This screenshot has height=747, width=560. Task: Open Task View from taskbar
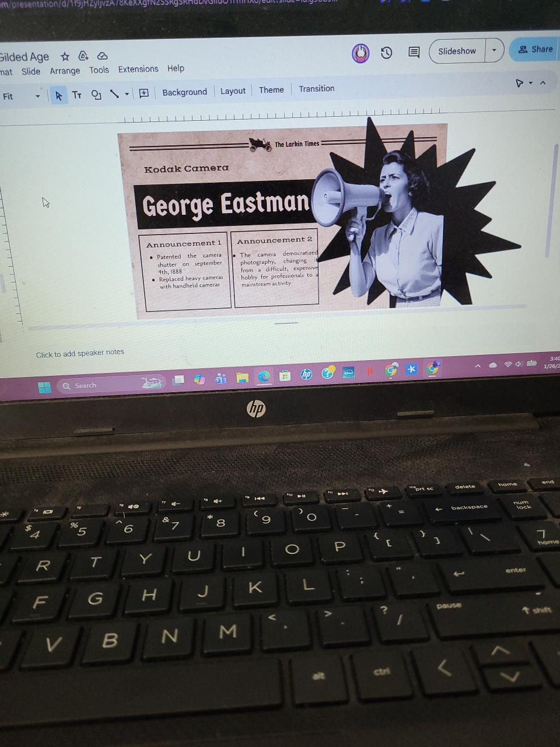tap(179, 380)
